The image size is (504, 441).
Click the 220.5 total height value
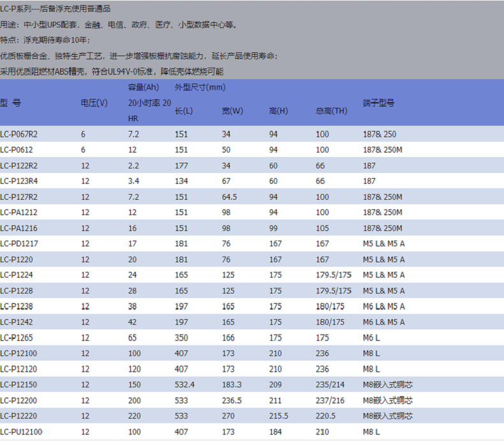(x=325, y=416)
